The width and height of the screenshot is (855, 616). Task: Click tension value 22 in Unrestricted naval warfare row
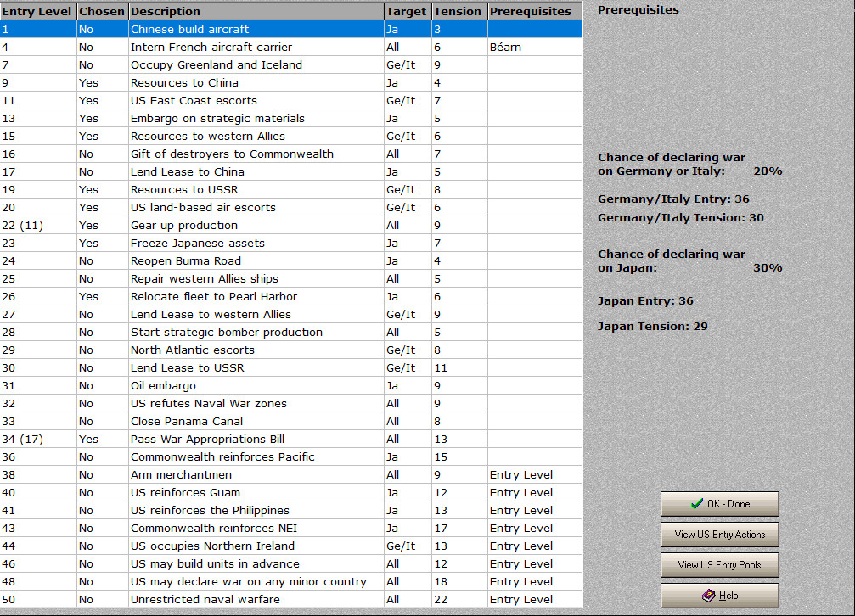pyautogui.click(x=459, y=599)
